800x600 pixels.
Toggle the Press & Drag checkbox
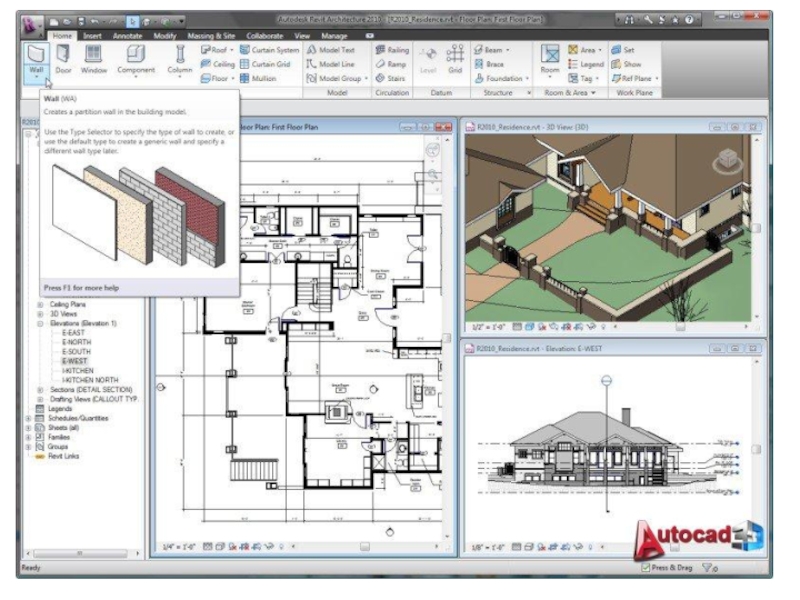point(645,567)
